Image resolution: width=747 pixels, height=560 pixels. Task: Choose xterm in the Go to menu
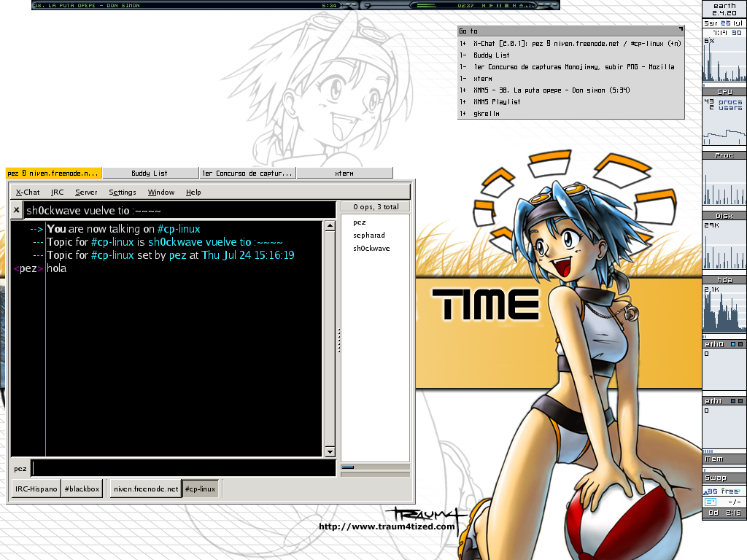(x=570, y=79)
